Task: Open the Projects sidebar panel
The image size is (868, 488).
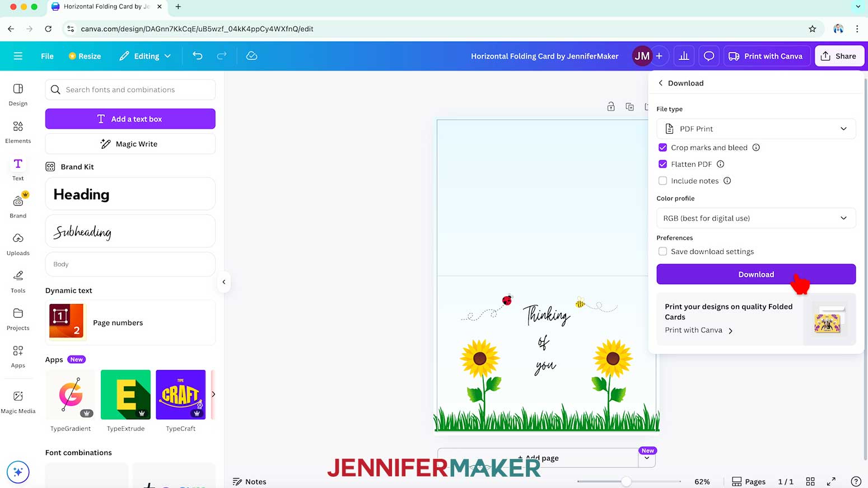Action: 18,320
